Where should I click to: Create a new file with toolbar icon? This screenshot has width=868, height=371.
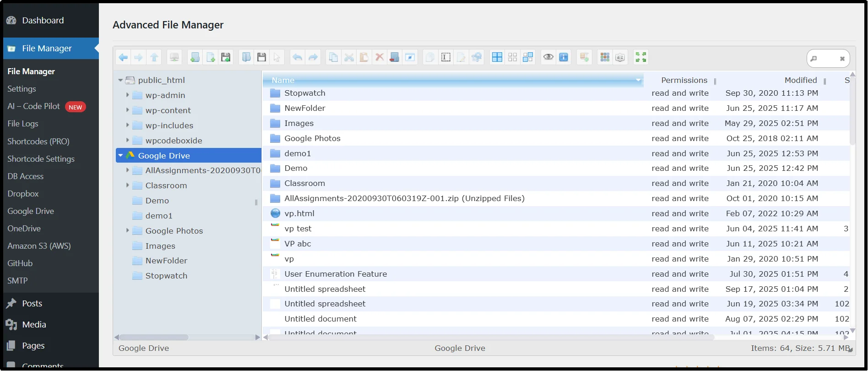pos(211,57)
